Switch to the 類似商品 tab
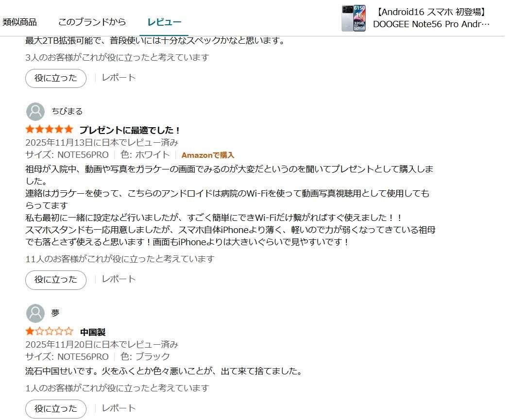The height and width of the screenshot is (420, 510). pos(20,22)
